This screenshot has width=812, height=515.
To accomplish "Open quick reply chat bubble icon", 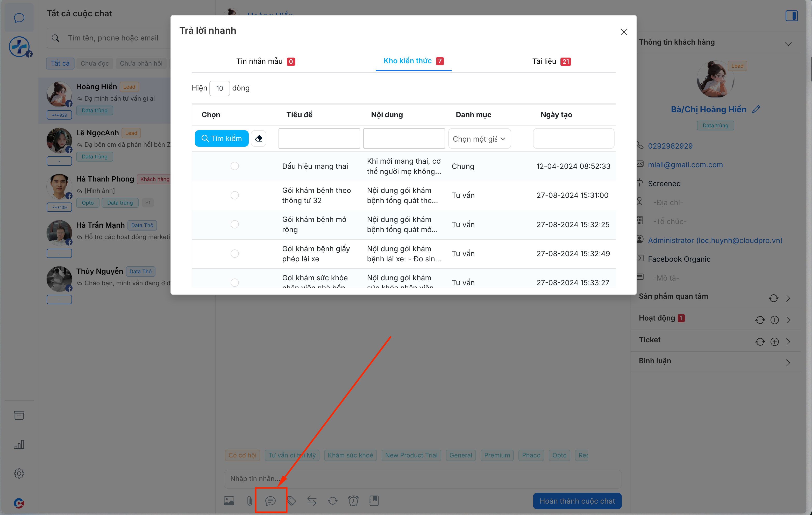I will pos(270,501).
